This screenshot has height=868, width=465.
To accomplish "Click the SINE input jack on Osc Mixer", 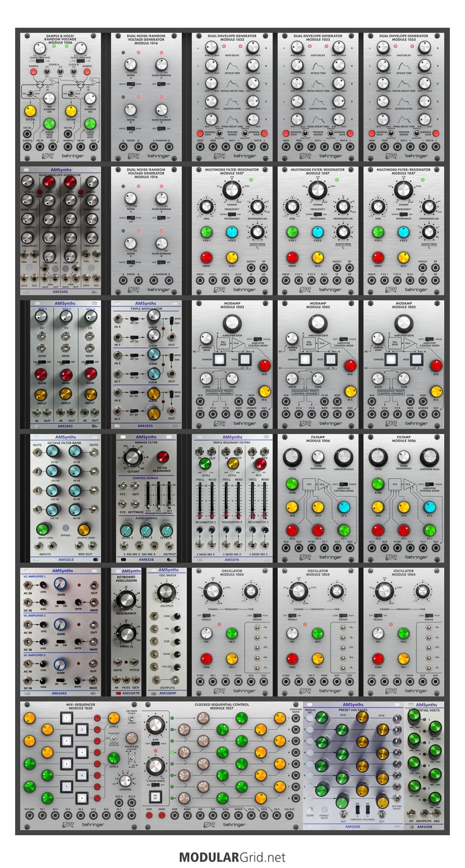I will pyautogui.click(x=154, y=616).
